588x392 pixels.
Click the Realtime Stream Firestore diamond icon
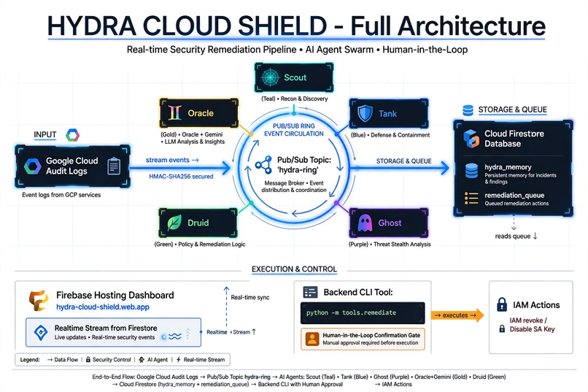(x=41, y=332)
